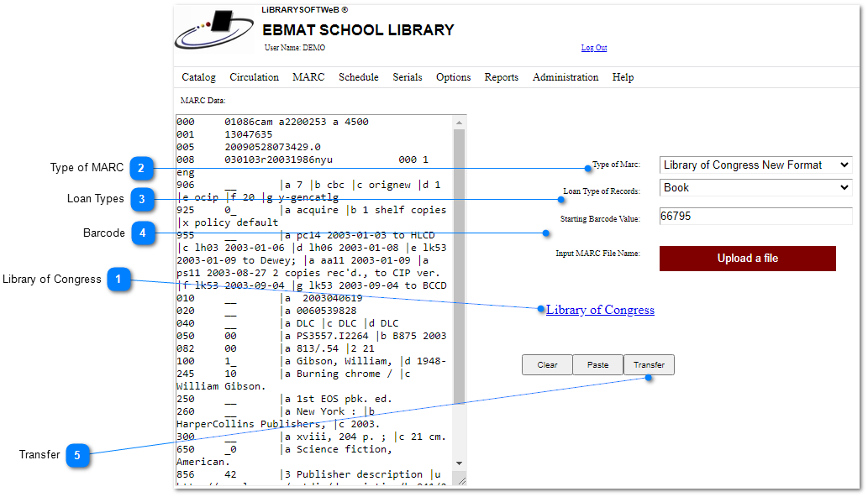Viewport: 868px width, 497px height.
Task: Click numbered callout badge 5
Action: [x=77, y=455]
